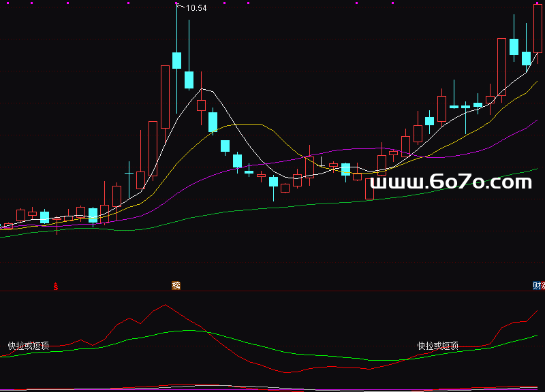Open the 榜 ranking marker icon
This screenshot has width=545, height=392.
point(176,285)
